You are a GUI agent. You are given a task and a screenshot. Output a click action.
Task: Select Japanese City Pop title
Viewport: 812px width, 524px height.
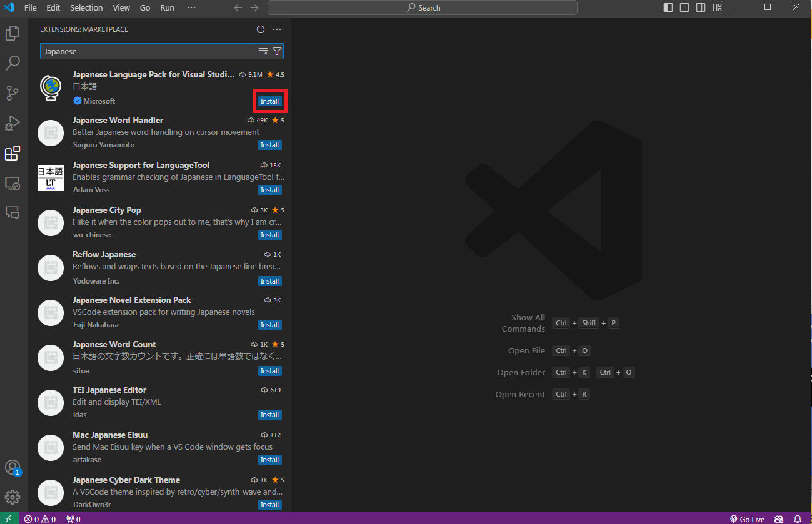[107, 210]
